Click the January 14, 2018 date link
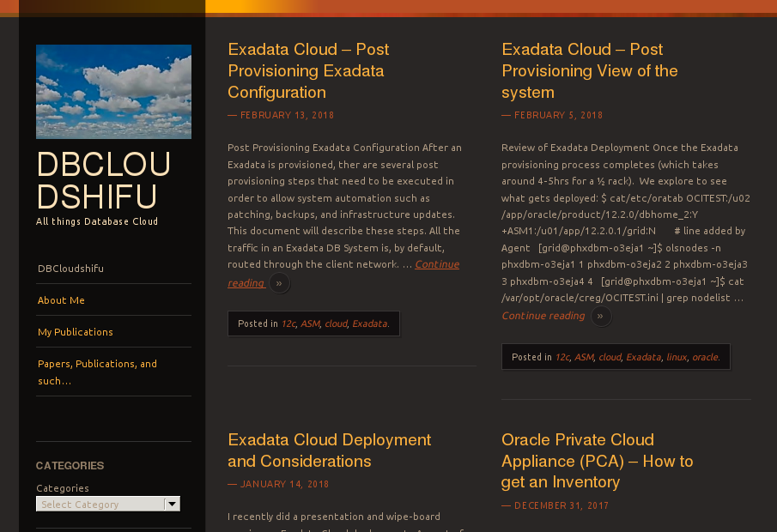This screenshot has height=532, width=777. 284,484
